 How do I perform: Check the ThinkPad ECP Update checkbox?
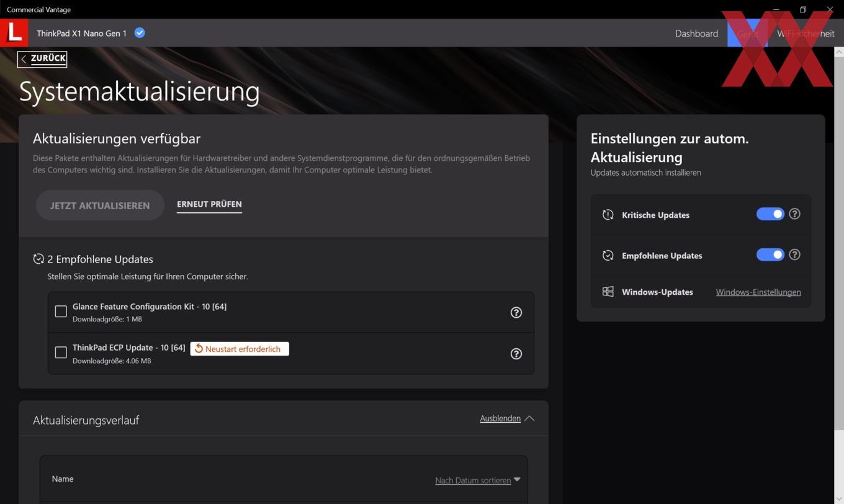pyautogui.click(x=61, y=353)
